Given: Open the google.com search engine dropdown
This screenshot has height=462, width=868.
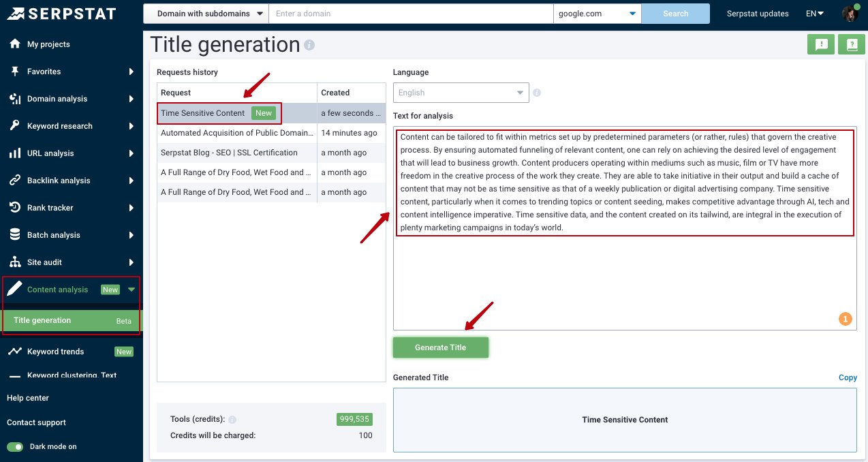Looking at the screenshot, I should (598, 14).
